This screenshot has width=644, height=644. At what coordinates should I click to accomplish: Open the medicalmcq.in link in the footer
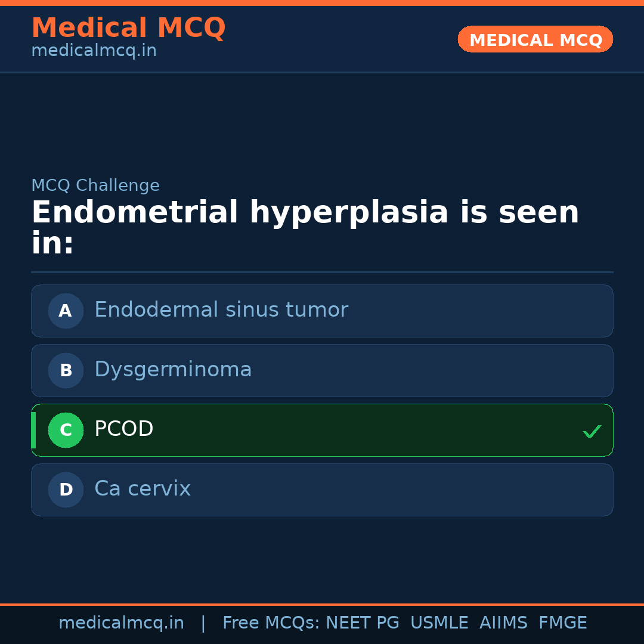coord(121,623)
